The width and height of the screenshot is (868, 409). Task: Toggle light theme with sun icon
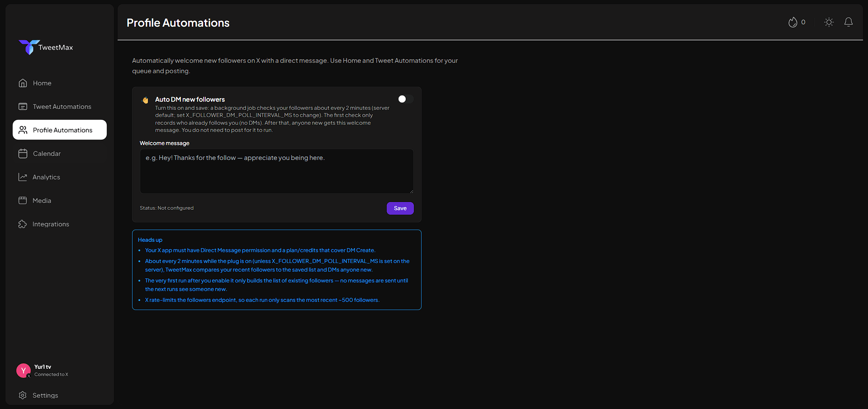click(829, 22)
